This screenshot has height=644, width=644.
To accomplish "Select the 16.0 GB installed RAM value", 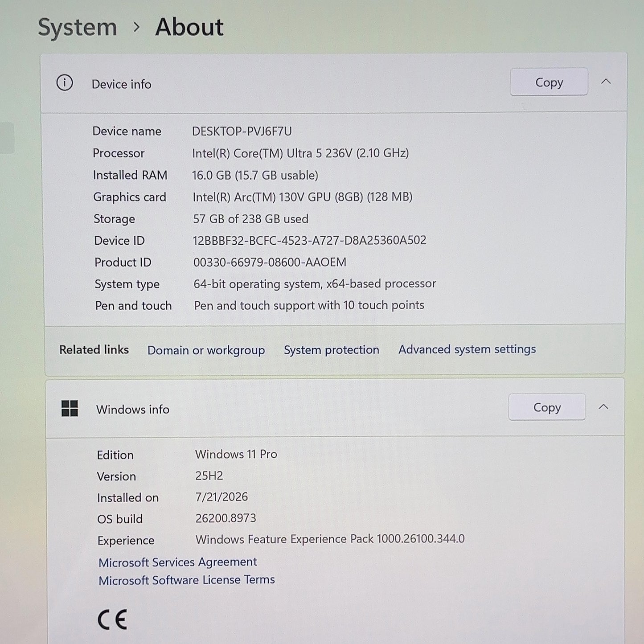I will pos(255,175).
